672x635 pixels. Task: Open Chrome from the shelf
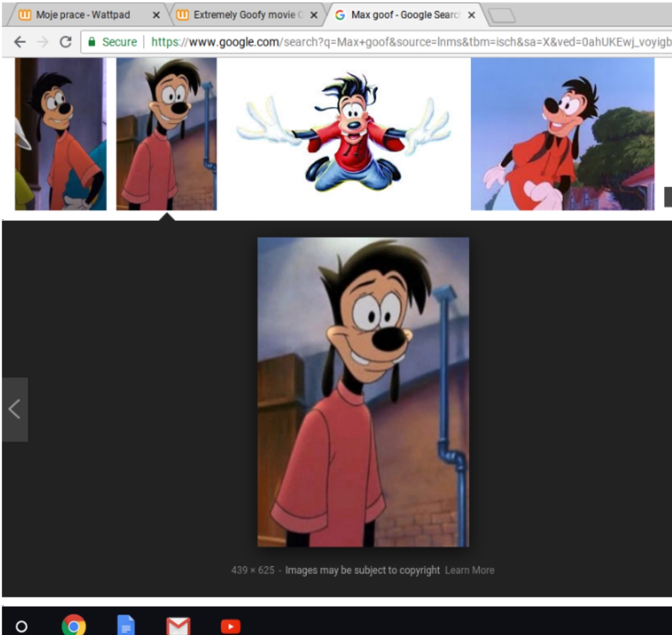(x=74, y=626)
